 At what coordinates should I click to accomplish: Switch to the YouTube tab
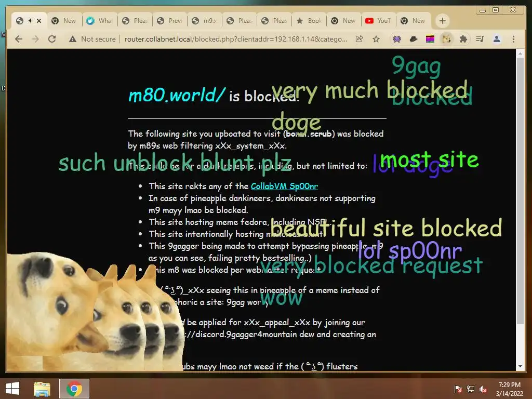pyautogui.click(x=378, y=21)
